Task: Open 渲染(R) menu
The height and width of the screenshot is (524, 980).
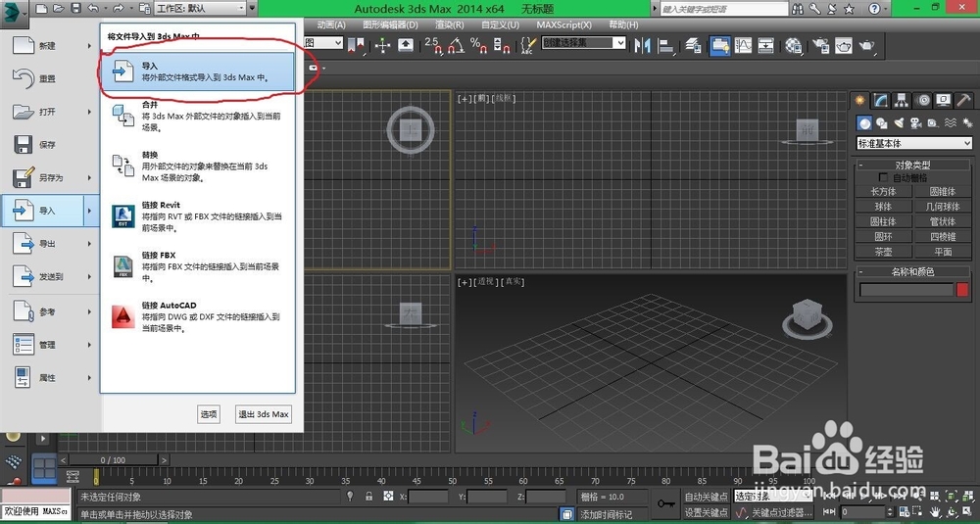Action: [x=450, y=25]
